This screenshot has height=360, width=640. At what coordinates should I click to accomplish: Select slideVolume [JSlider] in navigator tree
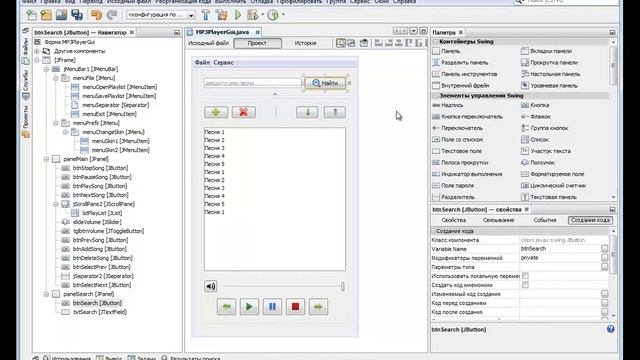97,222
